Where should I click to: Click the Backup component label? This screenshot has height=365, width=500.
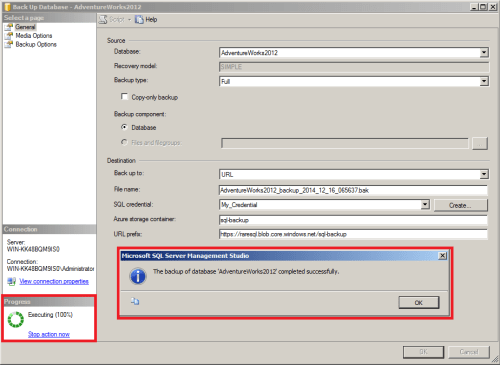[x=140, y=114]
